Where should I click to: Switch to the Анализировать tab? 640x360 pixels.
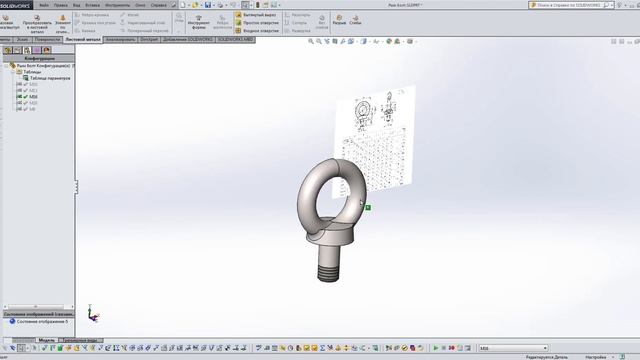[120, 40]
